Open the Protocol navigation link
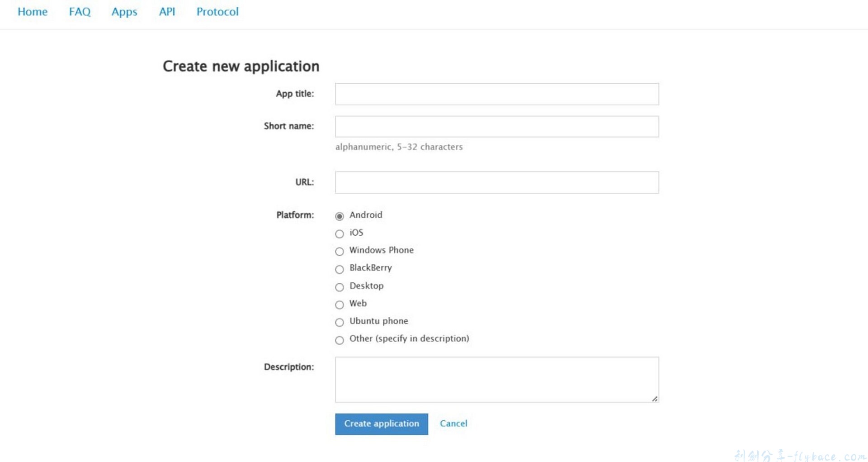Image resolution: width=868 pixels, height=462 pixels. [x=217, y=12]
